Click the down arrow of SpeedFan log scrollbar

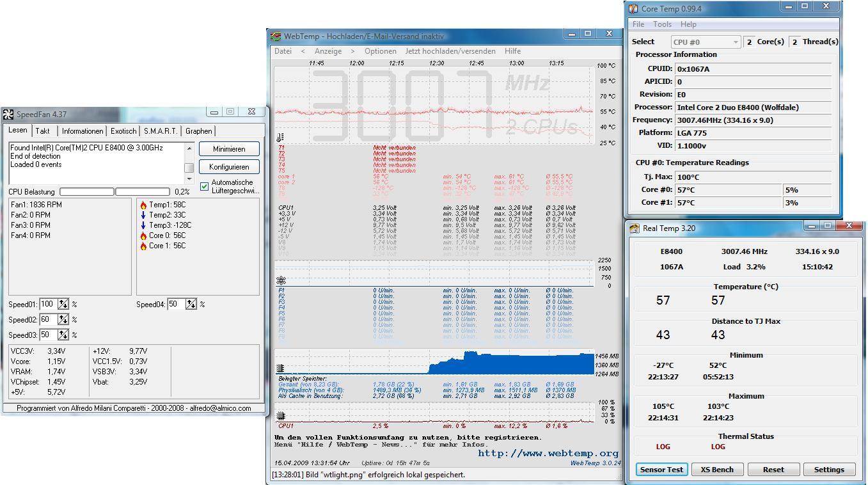pyautogui.click(x=189, y=180)
